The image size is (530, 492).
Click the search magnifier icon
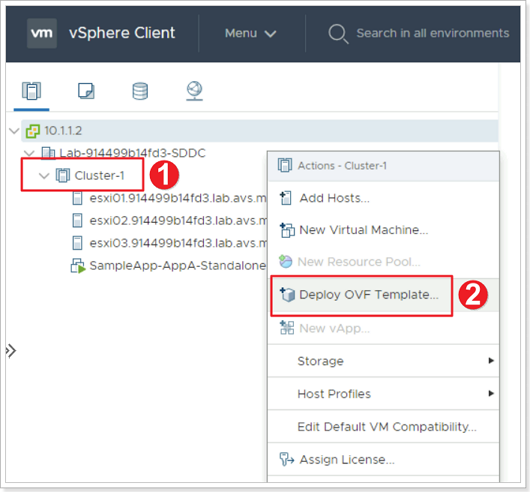pos(338,34)
